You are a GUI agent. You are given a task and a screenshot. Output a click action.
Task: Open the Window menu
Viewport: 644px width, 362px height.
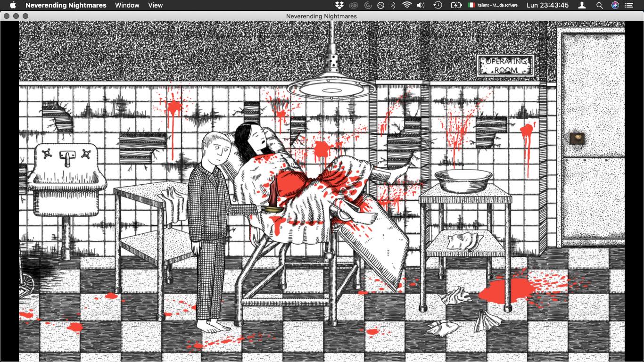pyautogui.click(x=127, y=5)
